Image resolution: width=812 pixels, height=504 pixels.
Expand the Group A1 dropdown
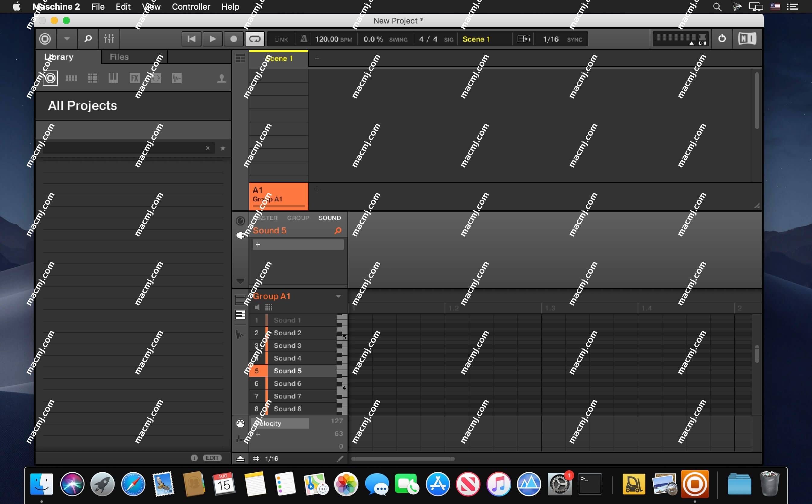tap(338, 296)
